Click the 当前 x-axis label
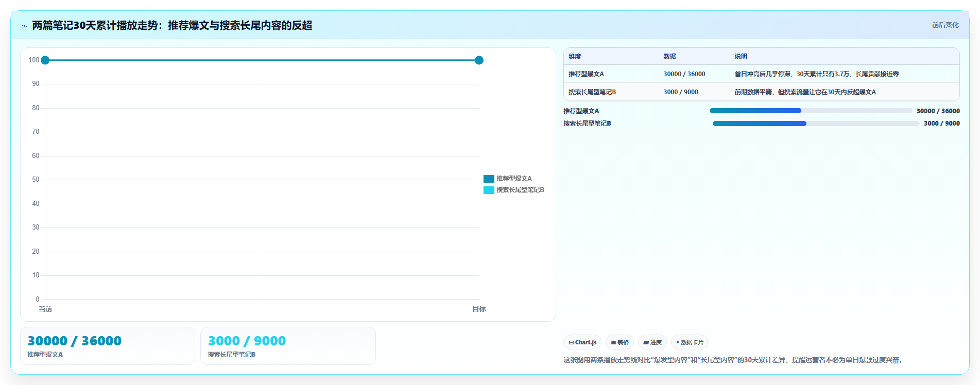The height and width of the screenshot is (385, 980). (45, 309)
